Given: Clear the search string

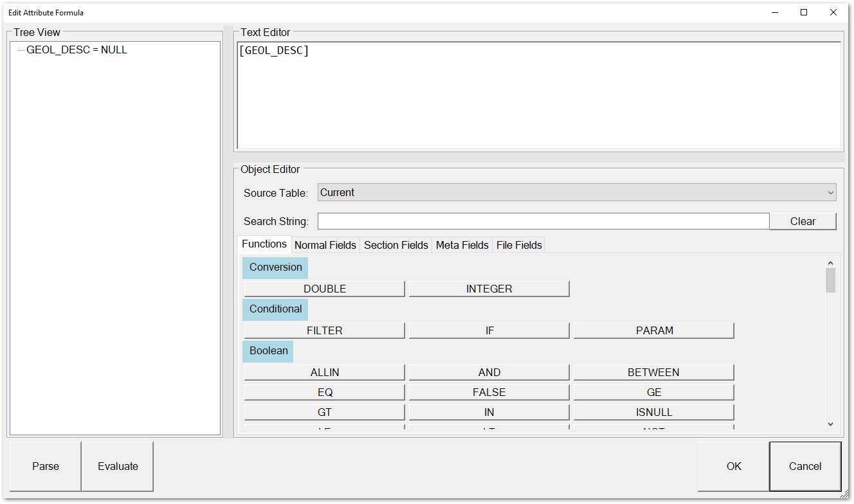Looking at the screenshot, I should tap(803, 221).
